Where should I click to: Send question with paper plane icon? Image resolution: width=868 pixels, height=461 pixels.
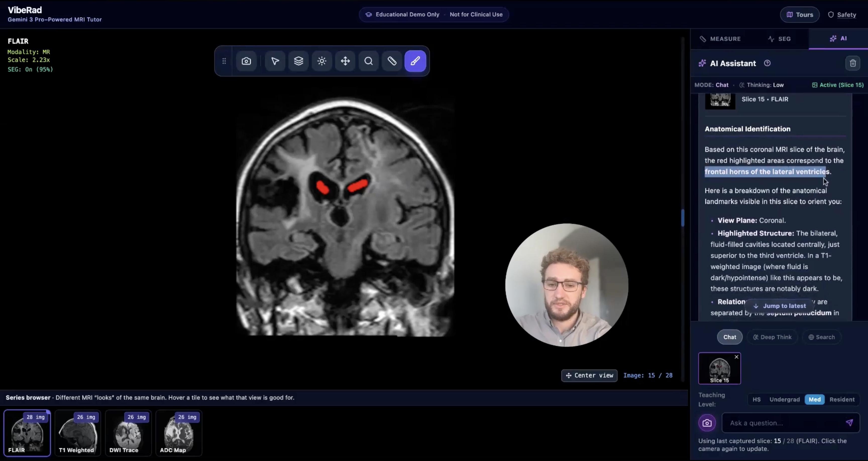849,423
